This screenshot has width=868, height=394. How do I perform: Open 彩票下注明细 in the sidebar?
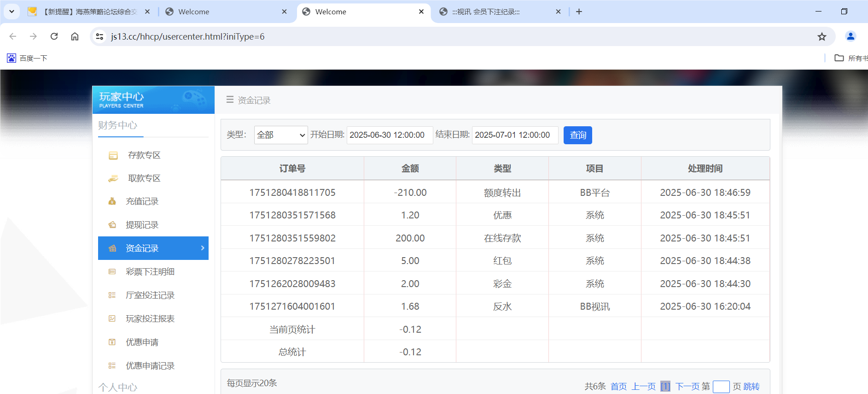(150, 272)
